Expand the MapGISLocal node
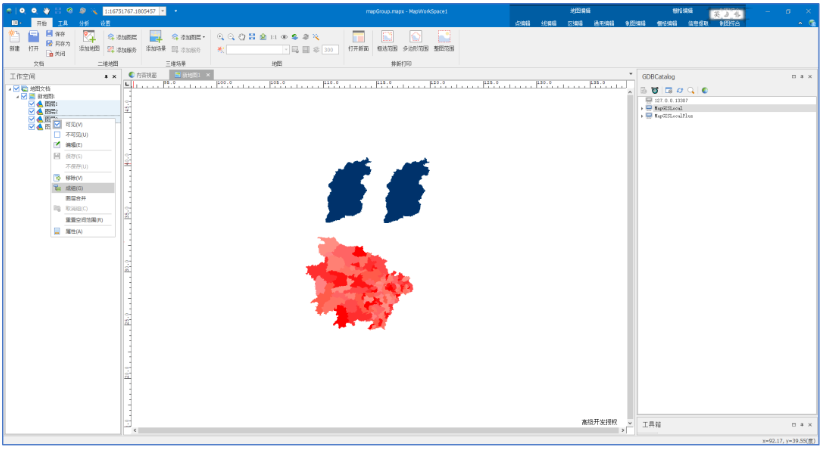820x449 pixels. (642, 108)
